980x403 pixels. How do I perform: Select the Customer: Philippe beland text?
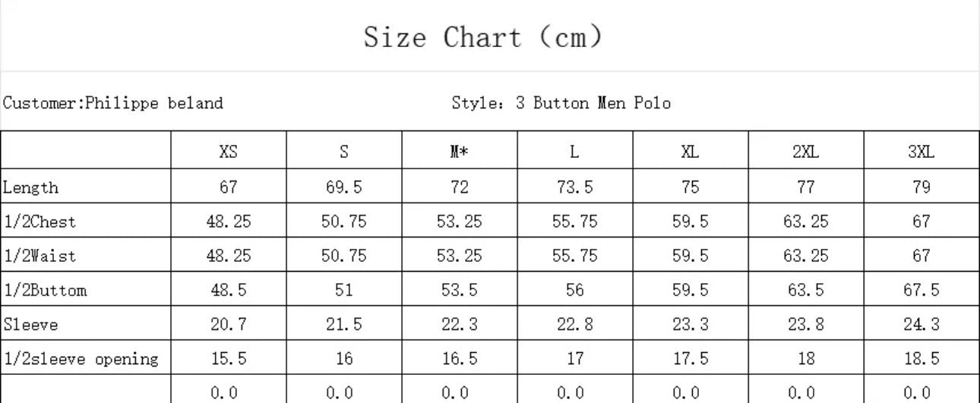tap(113, 103)
